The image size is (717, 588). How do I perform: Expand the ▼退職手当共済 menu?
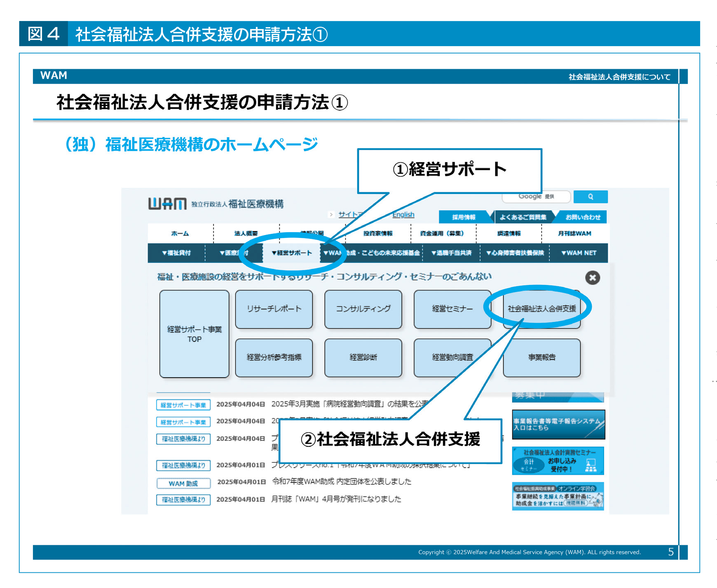(451, 253)
